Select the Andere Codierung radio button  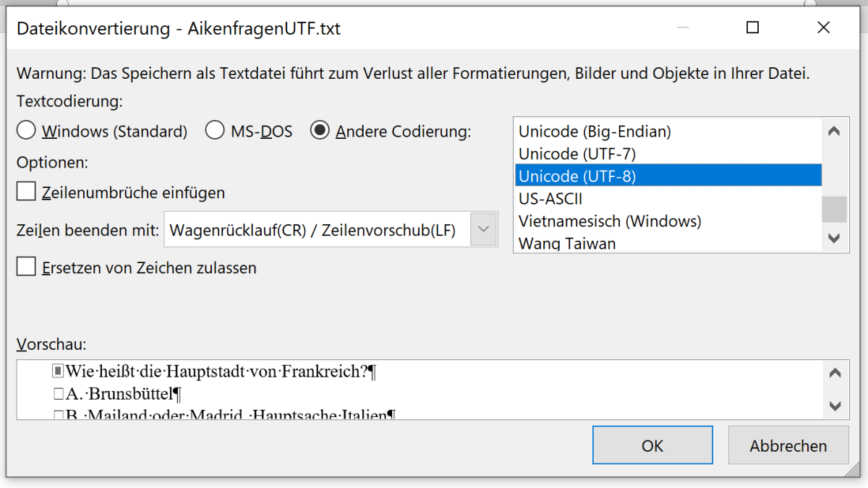coord(320,131)
